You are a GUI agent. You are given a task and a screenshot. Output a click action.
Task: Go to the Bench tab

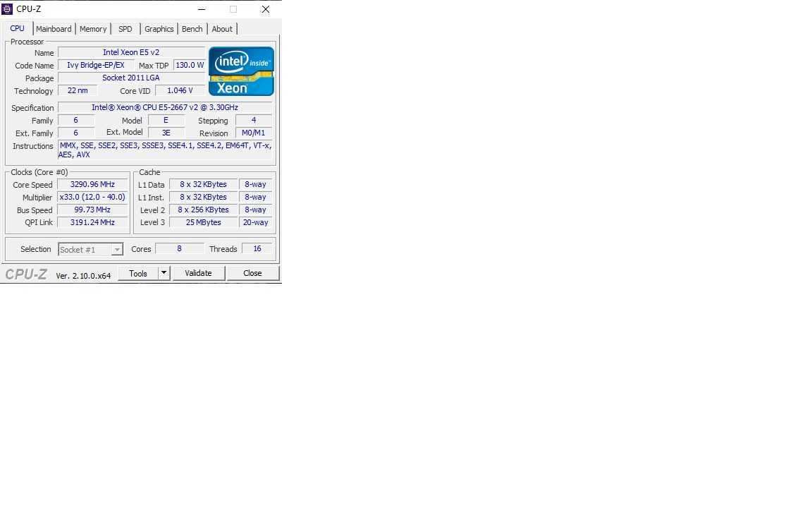click(192, 29)
